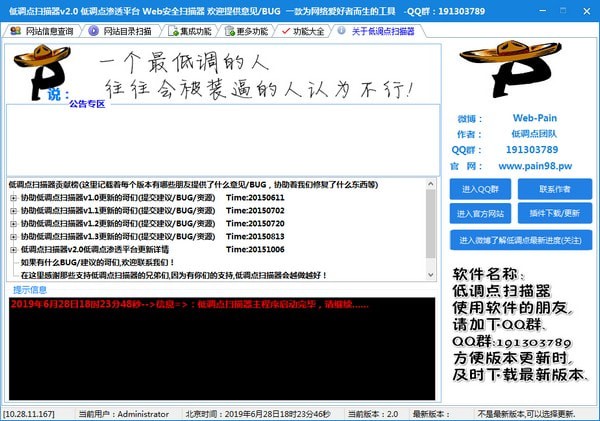600x421 pixels.
Task: Expand the v2.0 update details node
Action: [13, 250]
